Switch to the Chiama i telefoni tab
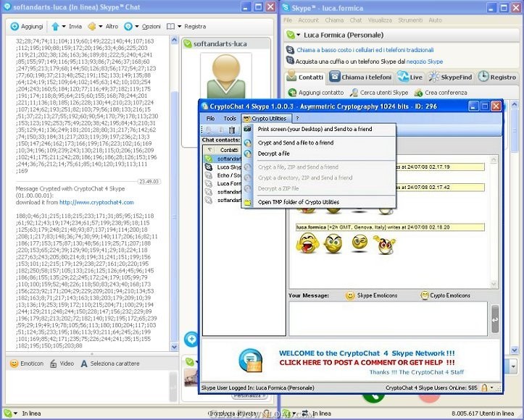This screenshot has height=420, width=524. coord(360,77)
